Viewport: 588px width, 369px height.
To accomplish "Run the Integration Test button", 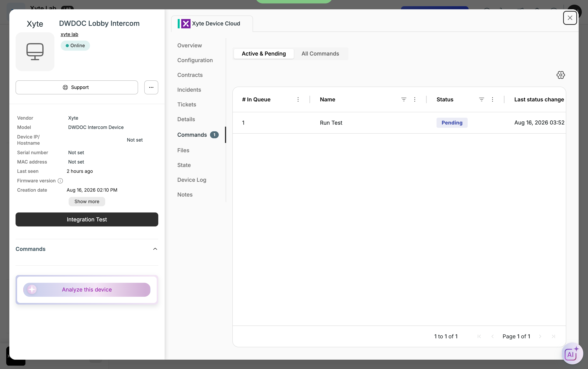I will point(87,219).
